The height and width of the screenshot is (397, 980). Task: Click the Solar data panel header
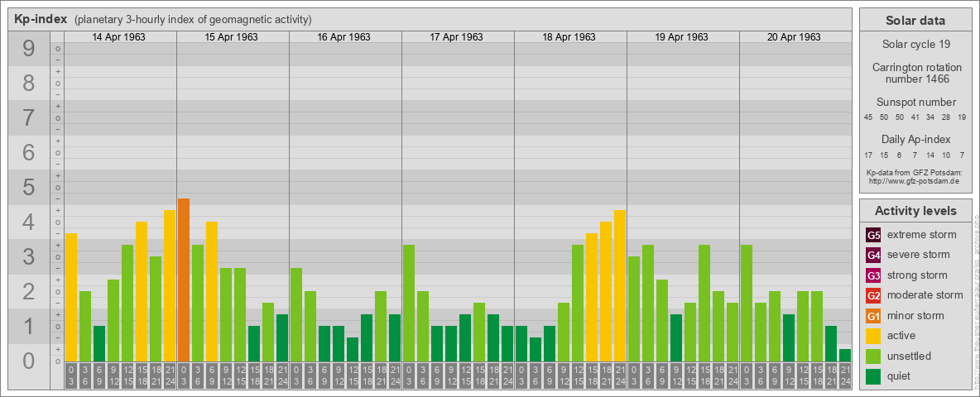click(x=915, y=21)
